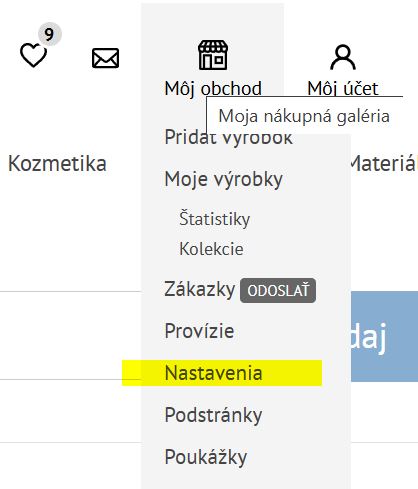Click the user profile icon
This screenshot has width=418, height=489.
(343, 57)
